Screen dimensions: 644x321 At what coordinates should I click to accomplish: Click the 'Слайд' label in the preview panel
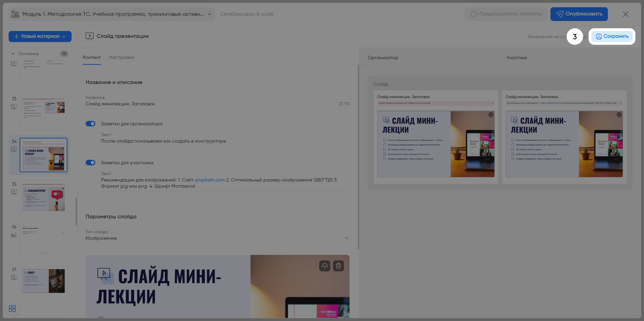380,84
